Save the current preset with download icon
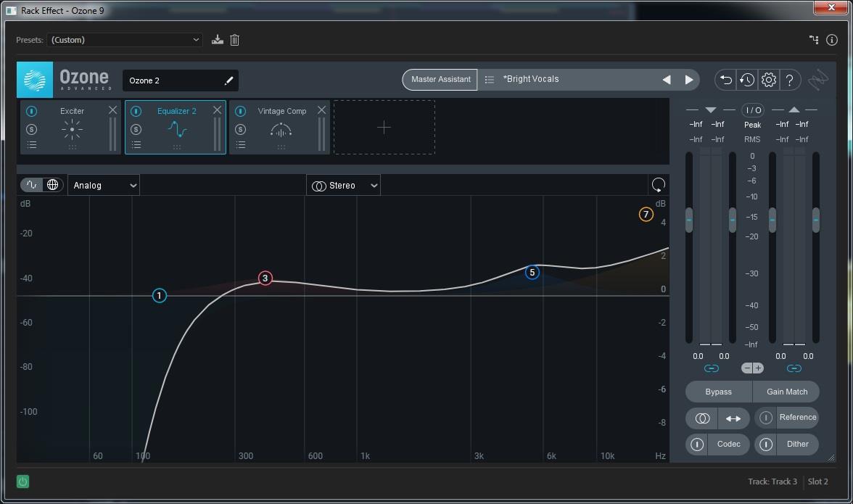The width and height of the screenshot is (853, 504). (217, 40)
